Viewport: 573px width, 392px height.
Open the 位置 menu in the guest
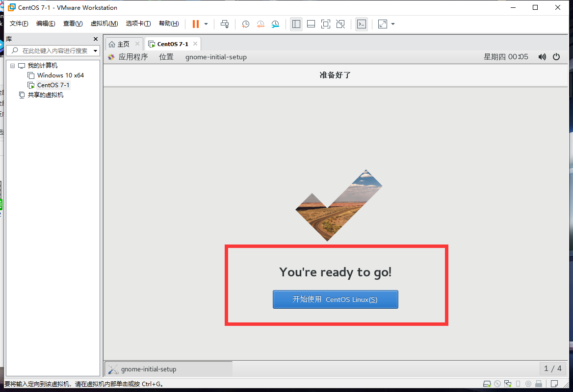(166, 57)
